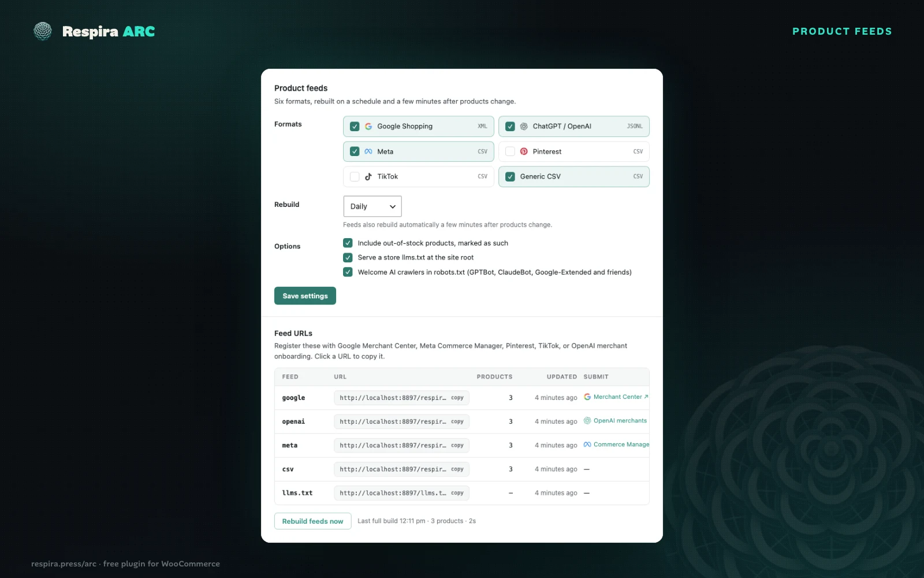
Task: Copy the google feed URL
Action: point(457,398)
